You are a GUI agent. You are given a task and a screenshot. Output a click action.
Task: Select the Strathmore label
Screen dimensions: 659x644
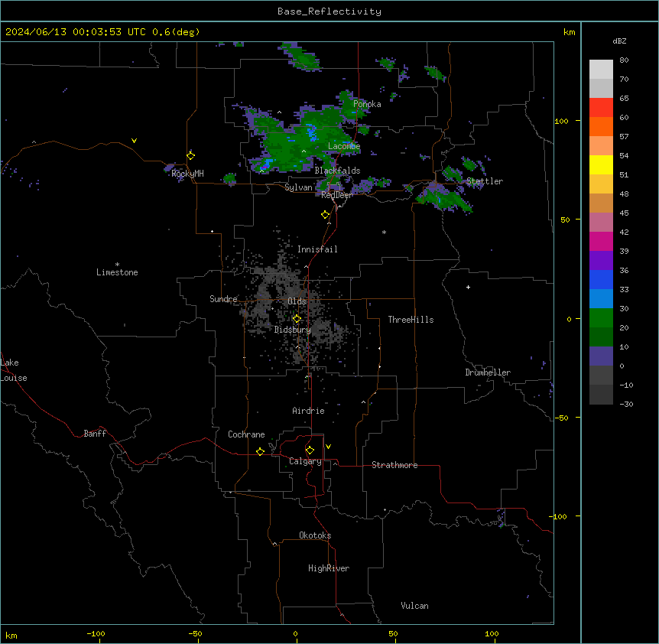coord(394,465)
